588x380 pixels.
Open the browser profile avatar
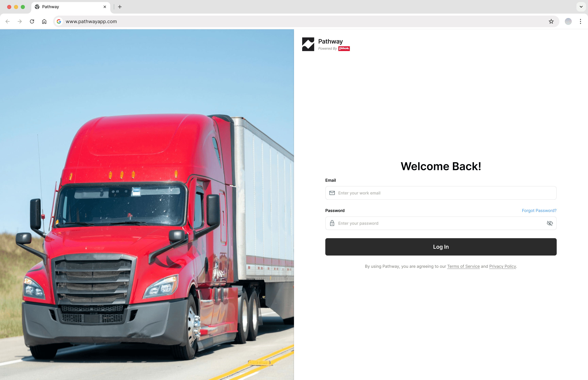coord(568,21)
